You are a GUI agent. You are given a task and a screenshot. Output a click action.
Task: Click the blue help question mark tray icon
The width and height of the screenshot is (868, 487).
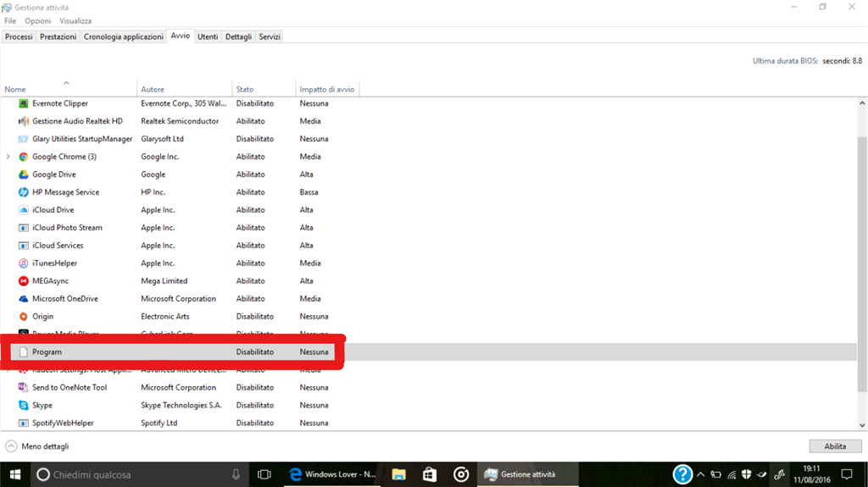click(682, 474)
